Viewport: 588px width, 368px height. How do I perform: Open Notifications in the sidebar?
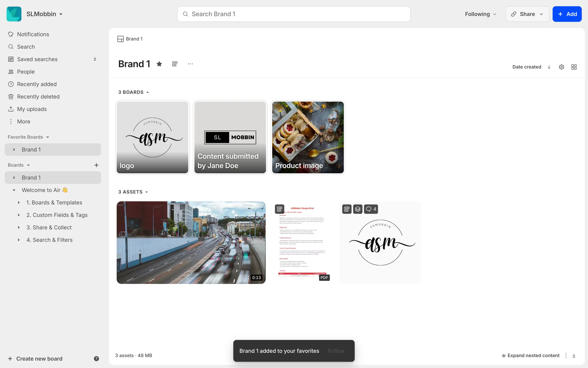tap(33, 34)
